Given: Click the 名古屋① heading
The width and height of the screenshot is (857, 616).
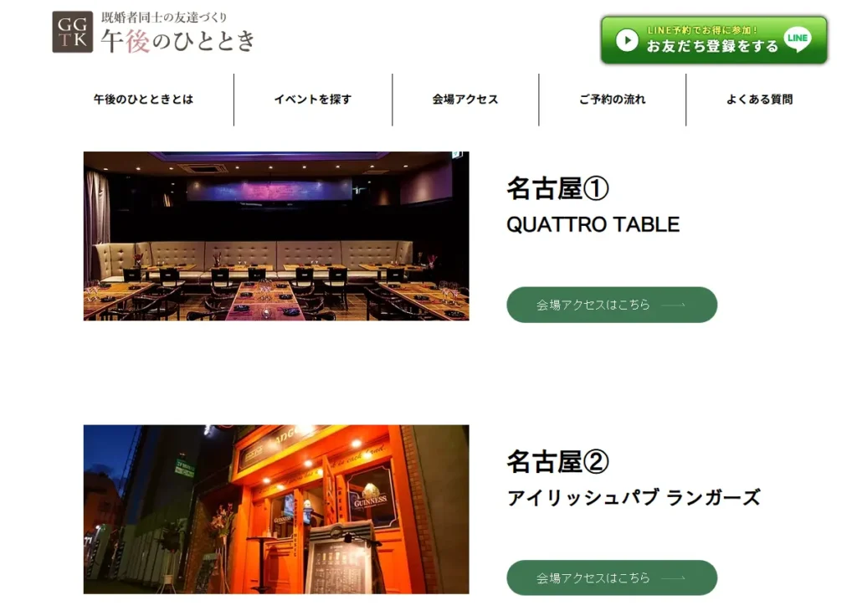Looking at the screenshot, I should click(x=557, y=188).
